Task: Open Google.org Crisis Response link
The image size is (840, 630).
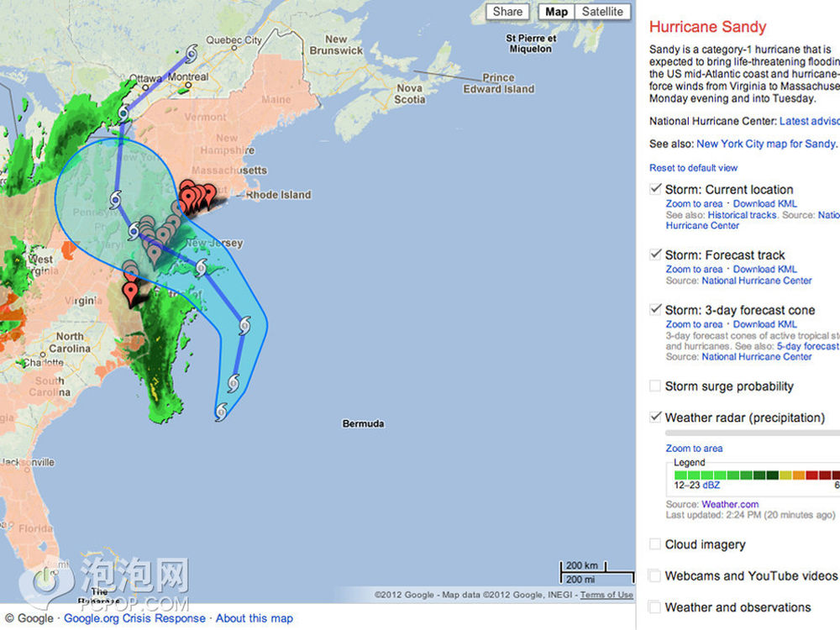Action: pyautogui.click(x=134, y=618)
